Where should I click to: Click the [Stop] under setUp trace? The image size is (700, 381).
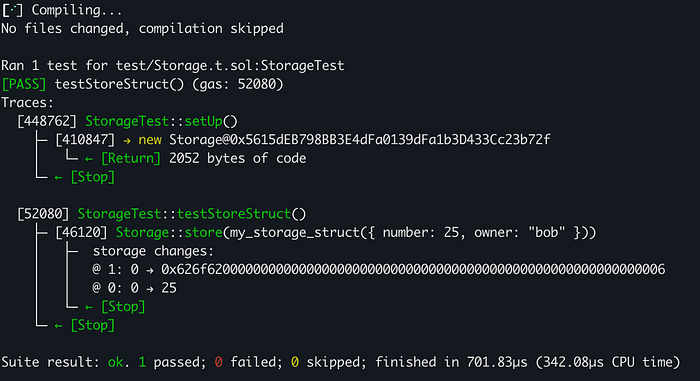92,177
